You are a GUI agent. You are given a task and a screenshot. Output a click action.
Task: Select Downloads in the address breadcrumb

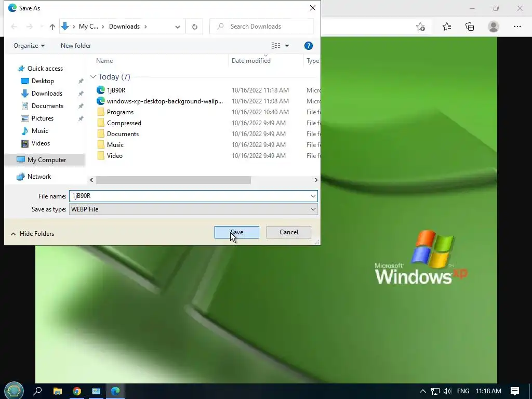point(124,26)
